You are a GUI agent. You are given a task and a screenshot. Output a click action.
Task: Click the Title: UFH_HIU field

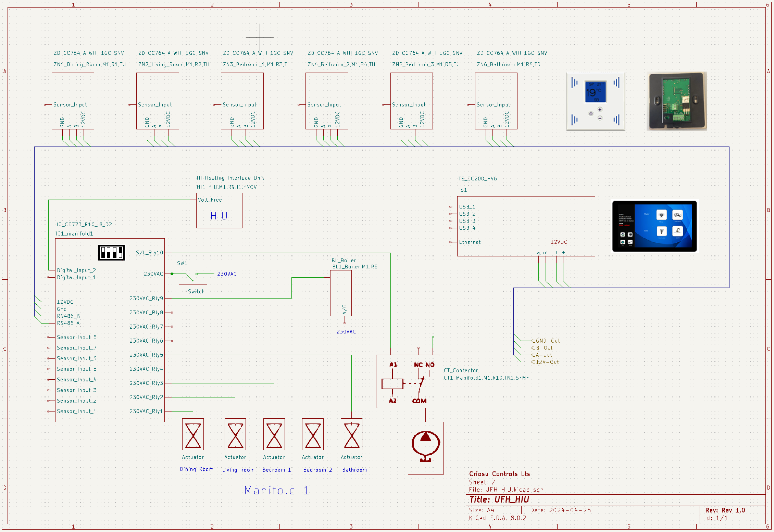pyautogui.click(x=499, y=499)
